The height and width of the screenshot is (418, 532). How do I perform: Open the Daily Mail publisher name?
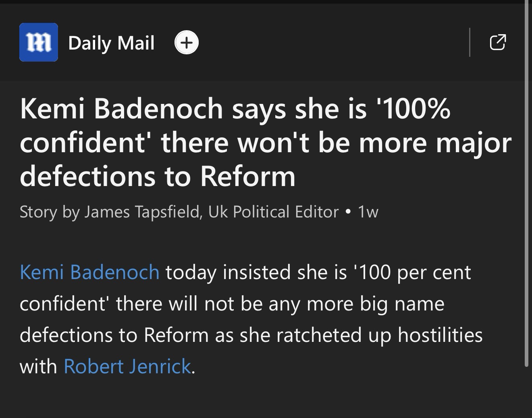[x=111, y=43]
